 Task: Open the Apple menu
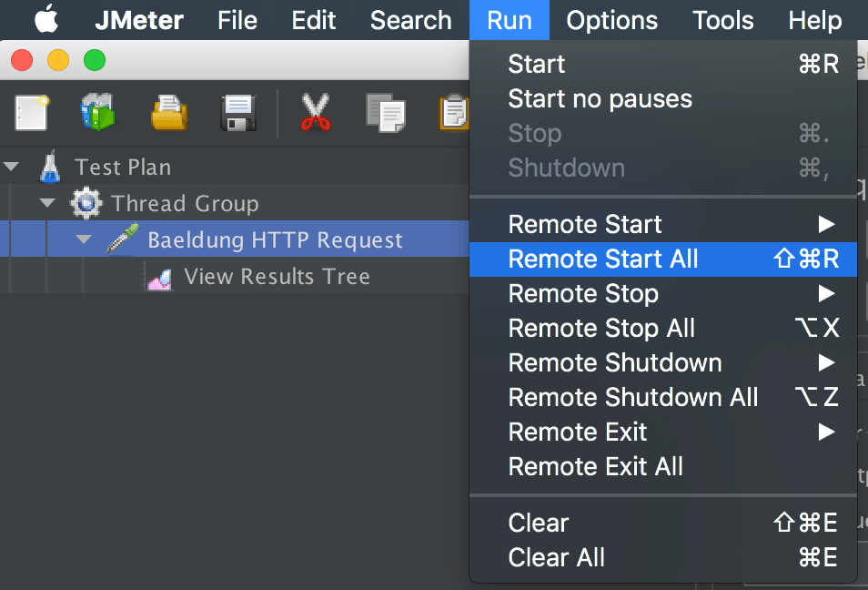[x=45, y=19]
